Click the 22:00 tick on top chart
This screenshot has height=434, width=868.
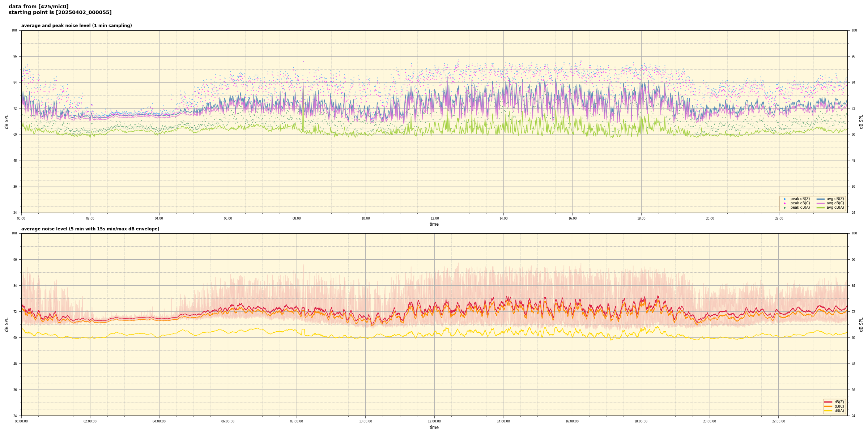pos(779,218)
